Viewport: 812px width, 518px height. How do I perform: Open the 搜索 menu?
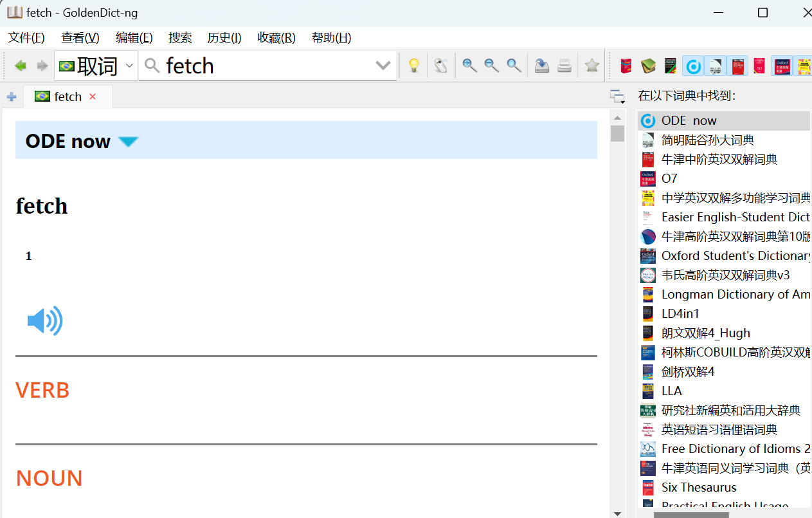181,37
